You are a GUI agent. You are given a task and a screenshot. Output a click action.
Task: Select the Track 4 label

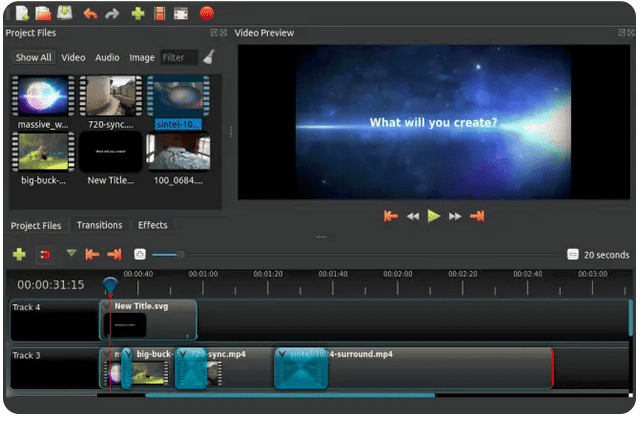(x=26, y=307)
